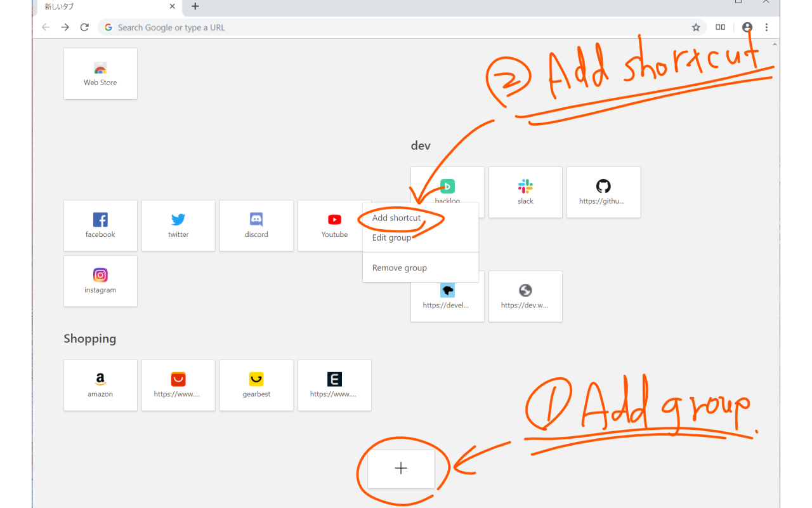Click the browser back arrow
812x508 pixels.
tap(46, 27)
